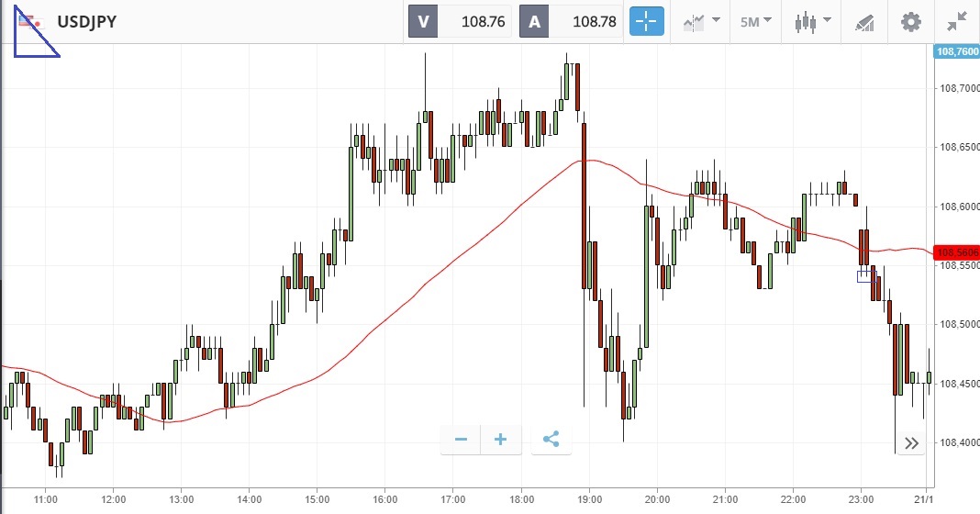This screenshot has width=980, height=514.
Task: Open the drawing tools pencil icon
Action: tap(864, 22)
